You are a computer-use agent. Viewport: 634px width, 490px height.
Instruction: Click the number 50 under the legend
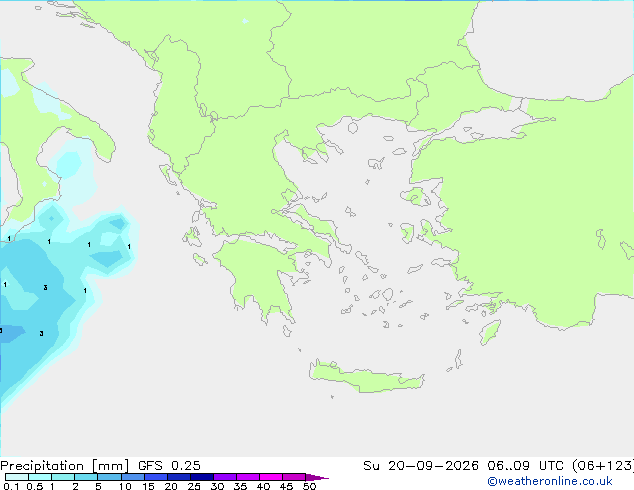pos(310,486)
